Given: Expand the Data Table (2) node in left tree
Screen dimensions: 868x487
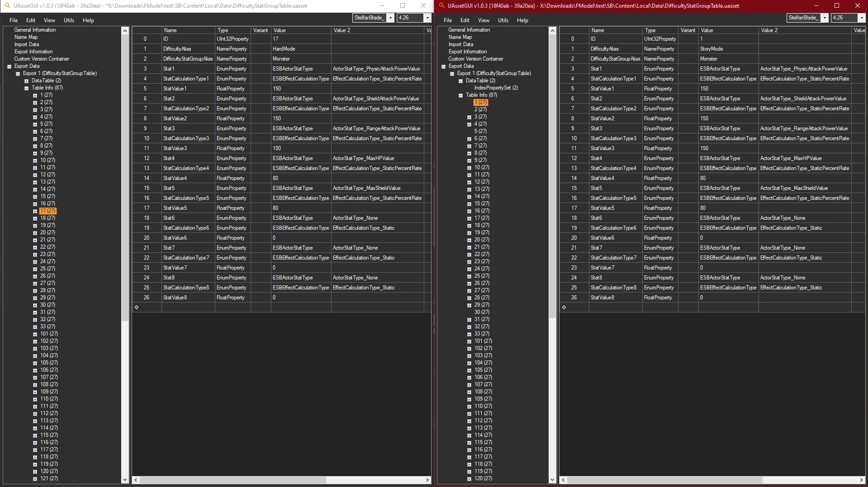Looking at the screenshot, I should point(26,81).
